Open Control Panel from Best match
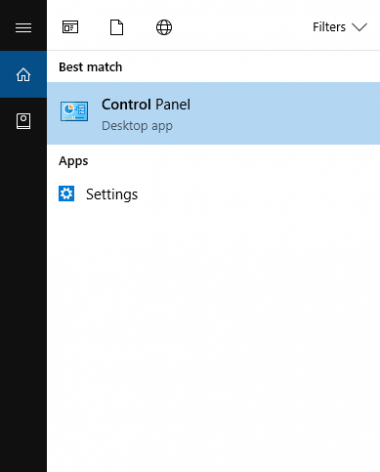Screen dimensions: 380x472 pos(213,113)
